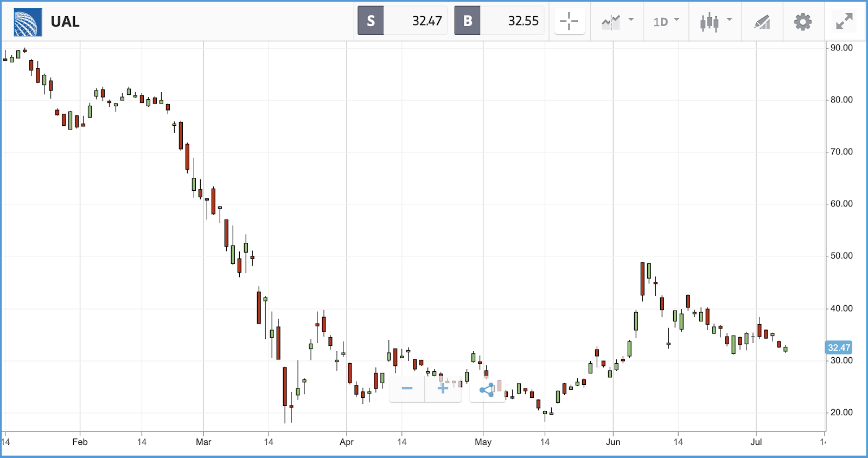The image size is (868, 458).
Task: Expand the chart to full screen
Action: coord(844,22)
